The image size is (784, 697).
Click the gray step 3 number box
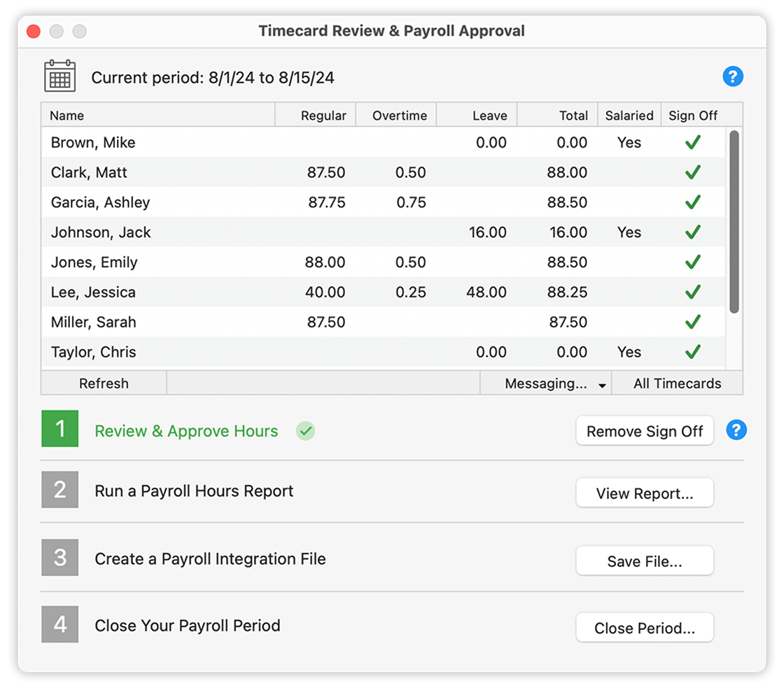point(60,558)
